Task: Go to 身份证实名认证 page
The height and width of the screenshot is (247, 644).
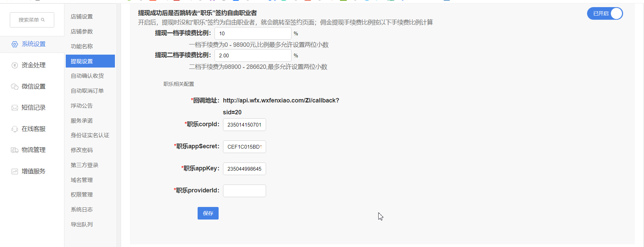Action: pos(90,135)
